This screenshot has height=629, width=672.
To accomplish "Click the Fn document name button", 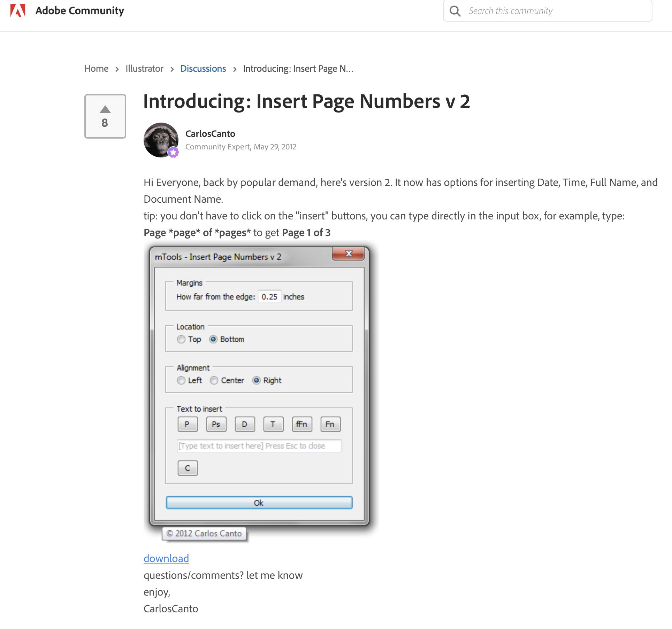I will [330, 424].
